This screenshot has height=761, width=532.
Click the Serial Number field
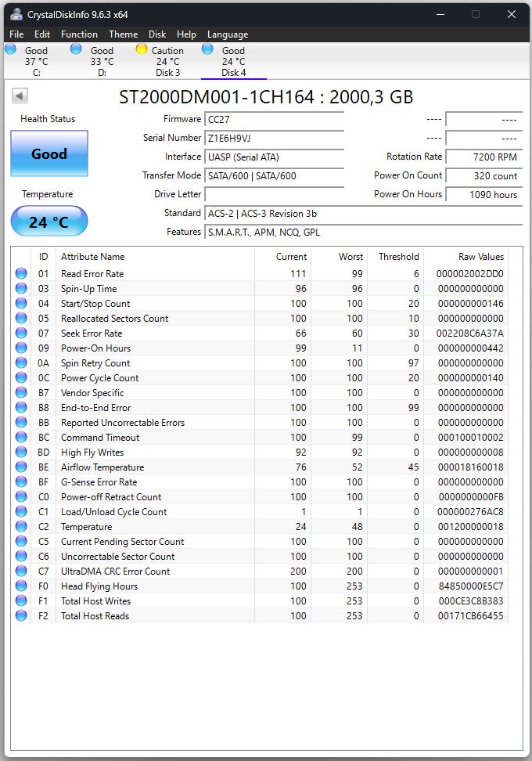275,139
